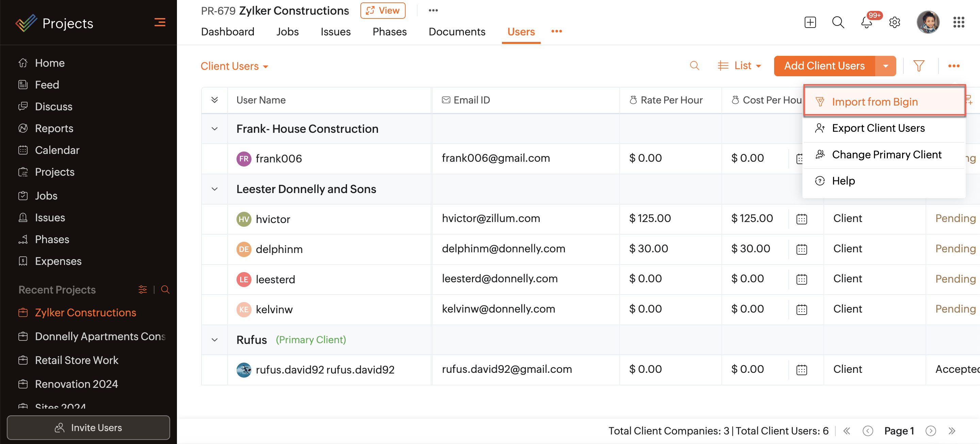Click the Invite Users button
The height and width of the screenshot is (444, 980).
coord(88,427)
